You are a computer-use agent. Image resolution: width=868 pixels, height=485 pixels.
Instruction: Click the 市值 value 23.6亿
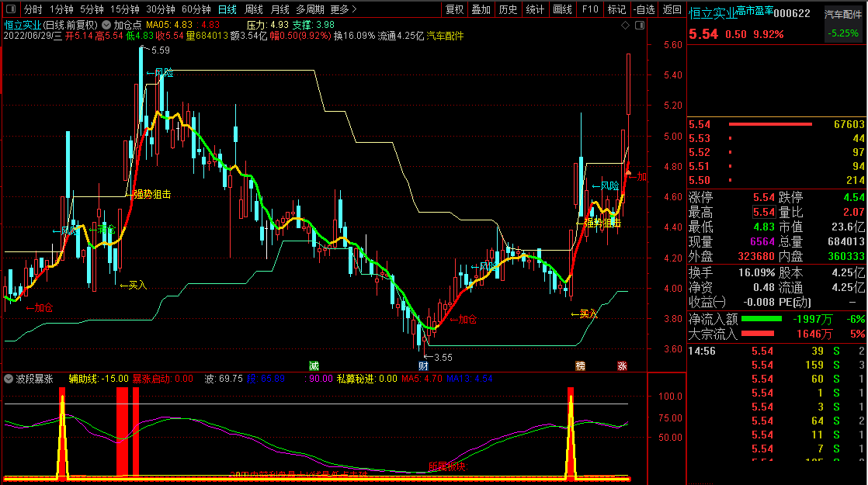coord(848,227)
